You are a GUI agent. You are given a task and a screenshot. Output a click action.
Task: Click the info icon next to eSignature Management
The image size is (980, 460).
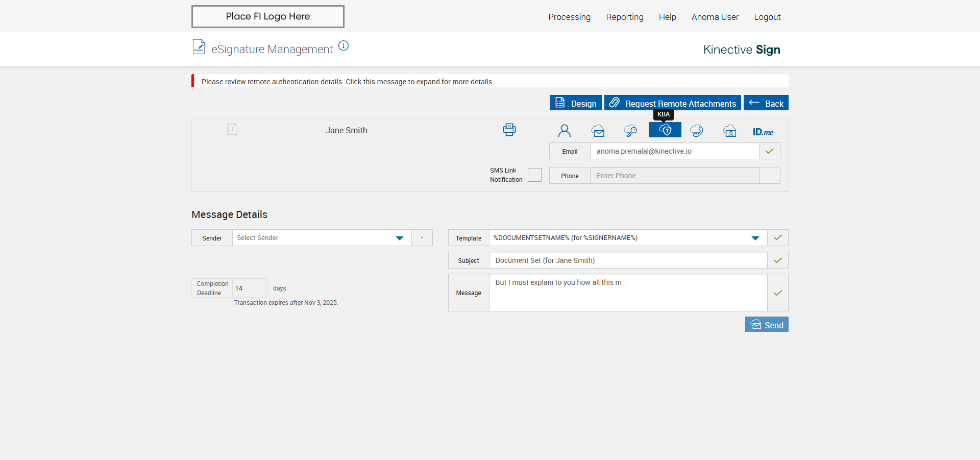(344, 46)
